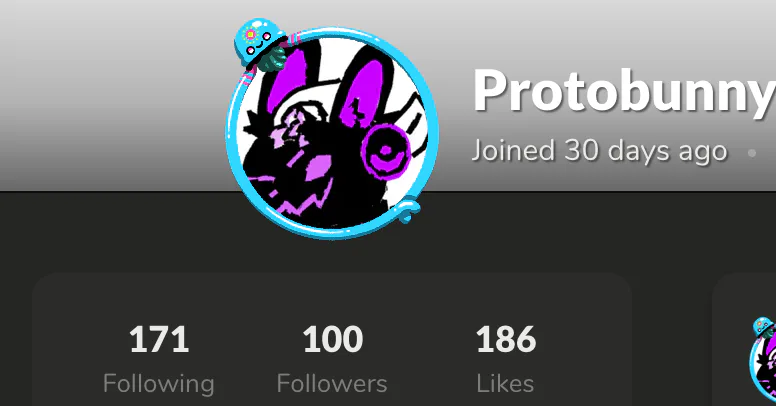The height and width of the screenshot is (406, 776).
Task: View the Following label under 171
Action: point(159,383)
